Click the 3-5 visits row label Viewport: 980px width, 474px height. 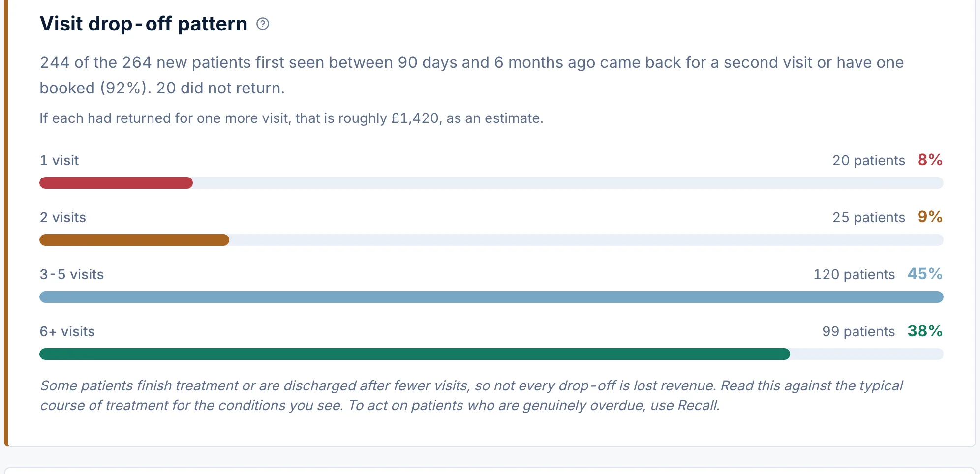(x=72, y=274)
